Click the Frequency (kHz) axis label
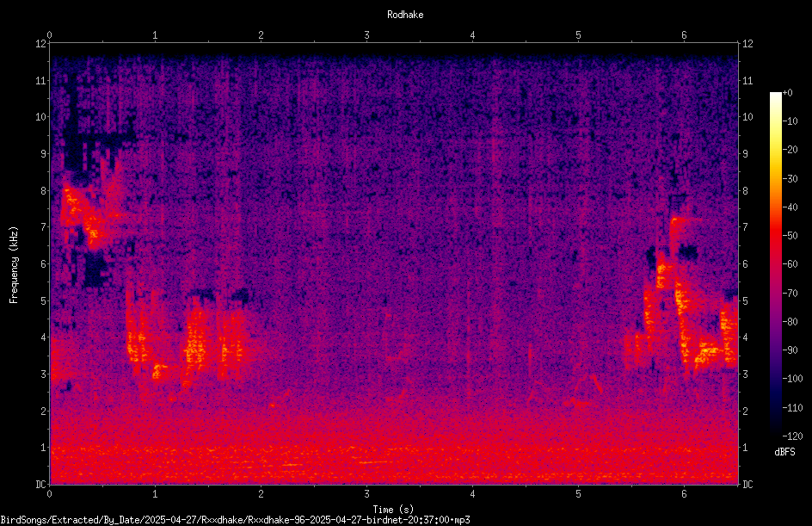 click(x=14, y=264)
